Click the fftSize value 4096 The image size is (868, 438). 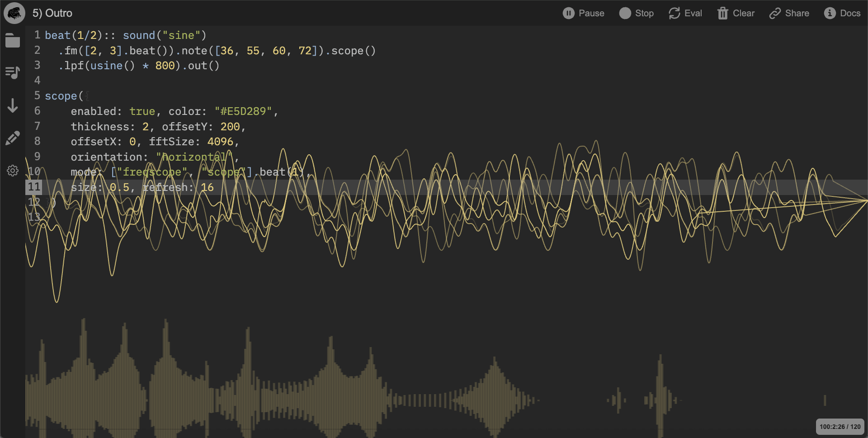220,142
